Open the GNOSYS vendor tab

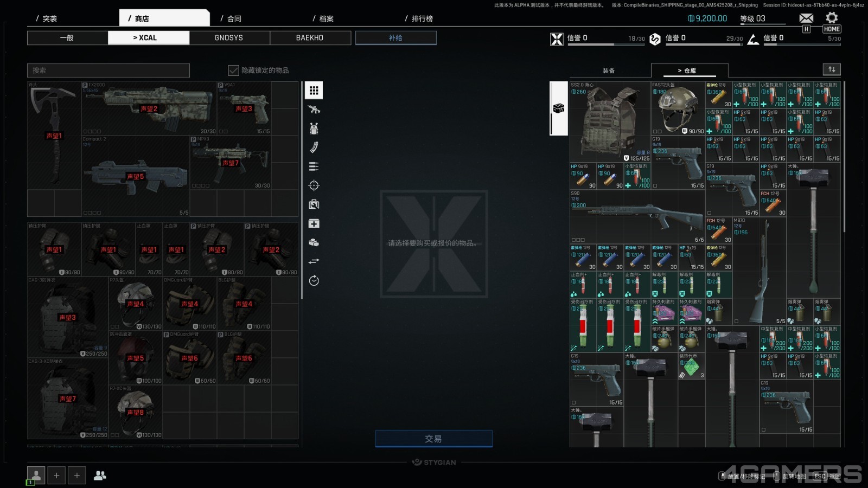point(229,38)
